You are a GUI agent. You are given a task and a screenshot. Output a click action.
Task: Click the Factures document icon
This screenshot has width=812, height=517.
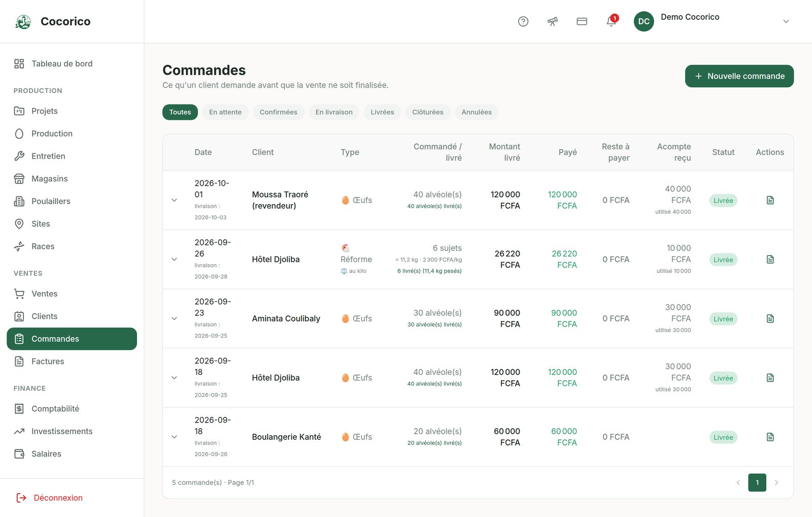[x=19, y=362]
